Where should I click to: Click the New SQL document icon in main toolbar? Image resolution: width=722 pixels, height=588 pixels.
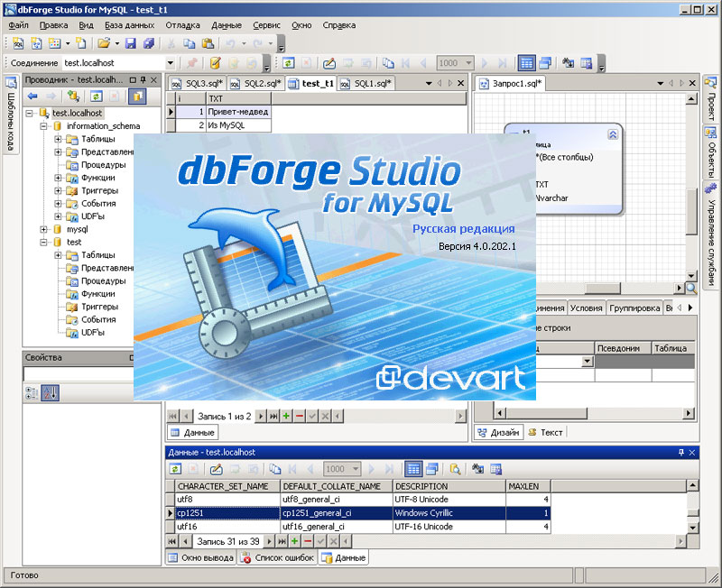coord(18,43)
